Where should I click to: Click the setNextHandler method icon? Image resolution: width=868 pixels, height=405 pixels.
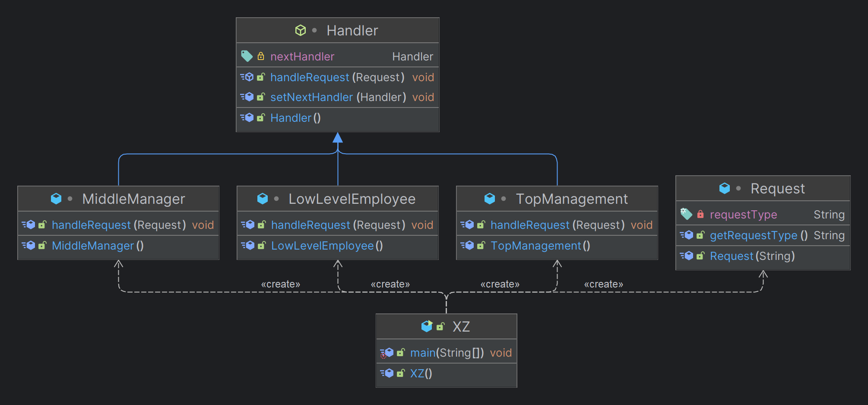(x=247, y=97)
